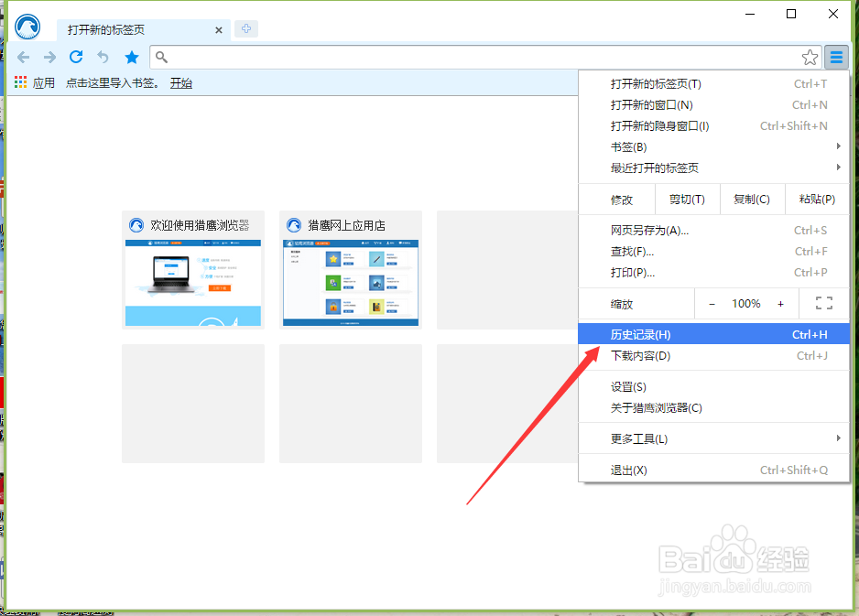Click the blue bookmark star on the toolbar

131,57
